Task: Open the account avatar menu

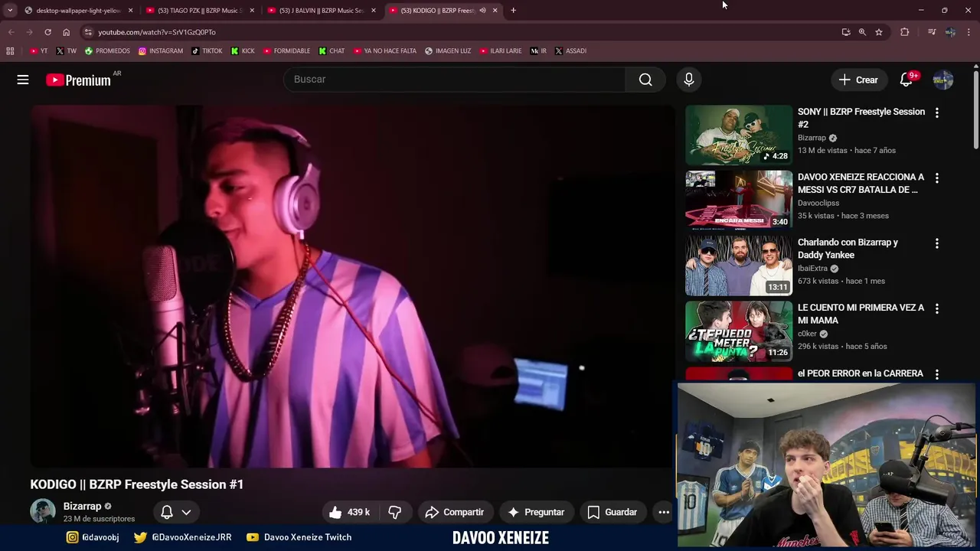Action: point(943,80)
